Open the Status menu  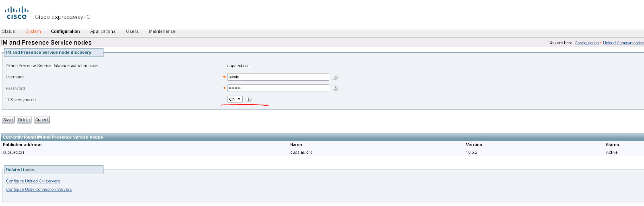click(8, 31)
